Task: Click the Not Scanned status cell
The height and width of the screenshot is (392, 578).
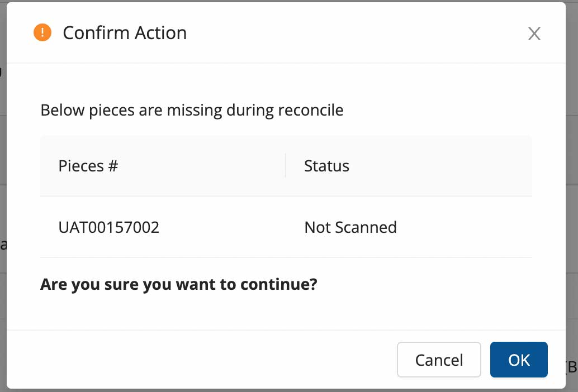Action: click(350, 227)
